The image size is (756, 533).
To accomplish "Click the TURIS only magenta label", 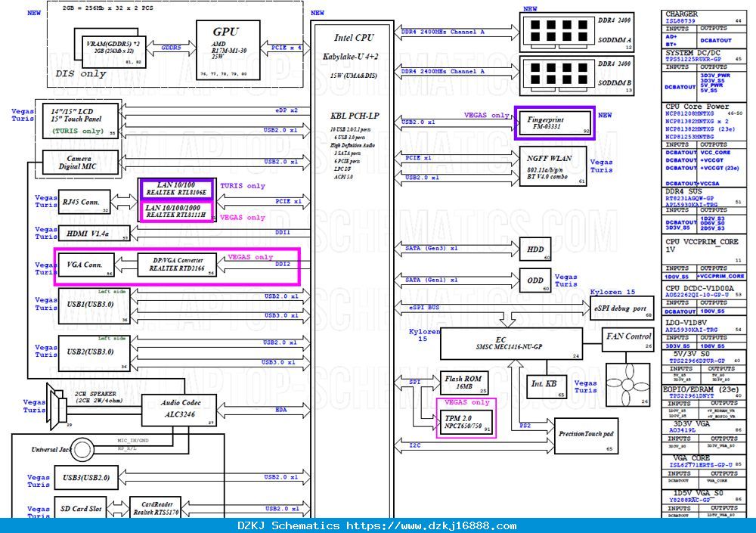I will [x=243, y=186].
